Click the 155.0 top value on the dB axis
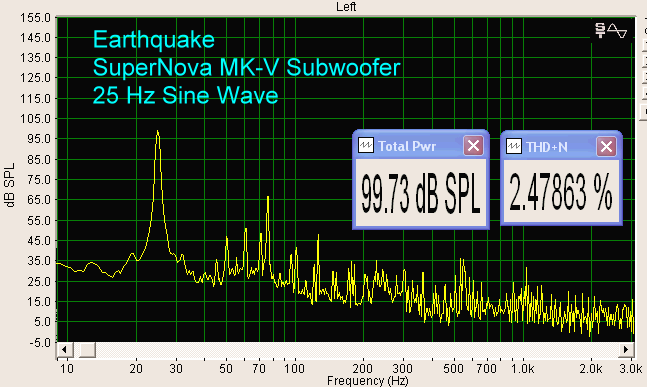The height and width of the screenshot is (387, 647). pos(35,18)
